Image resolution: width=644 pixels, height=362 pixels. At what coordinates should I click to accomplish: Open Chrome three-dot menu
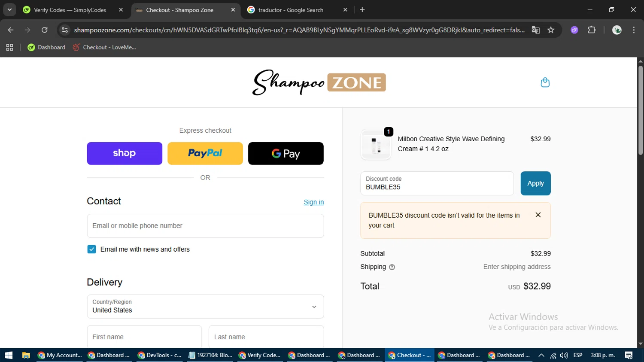pos(634,30)
